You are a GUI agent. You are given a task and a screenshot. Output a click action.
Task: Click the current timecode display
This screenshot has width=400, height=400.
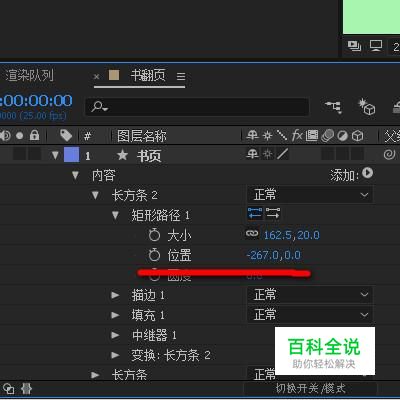(x=36, y=101)
